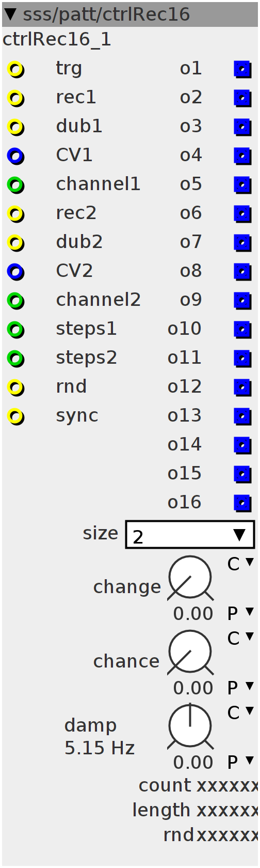Collapse the sss/patt/ctrlRec16 object header

[x=10, y=14]
